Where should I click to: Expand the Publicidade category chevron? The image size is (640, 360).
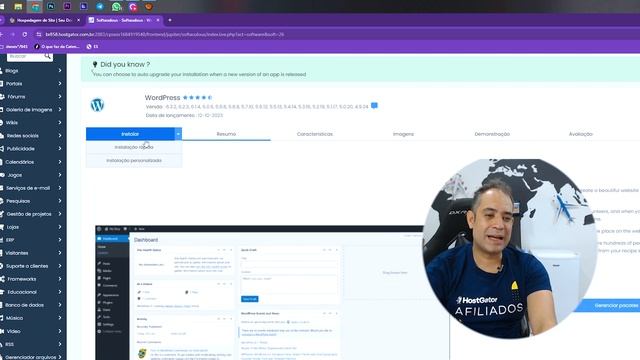click(x=60, y=149)
